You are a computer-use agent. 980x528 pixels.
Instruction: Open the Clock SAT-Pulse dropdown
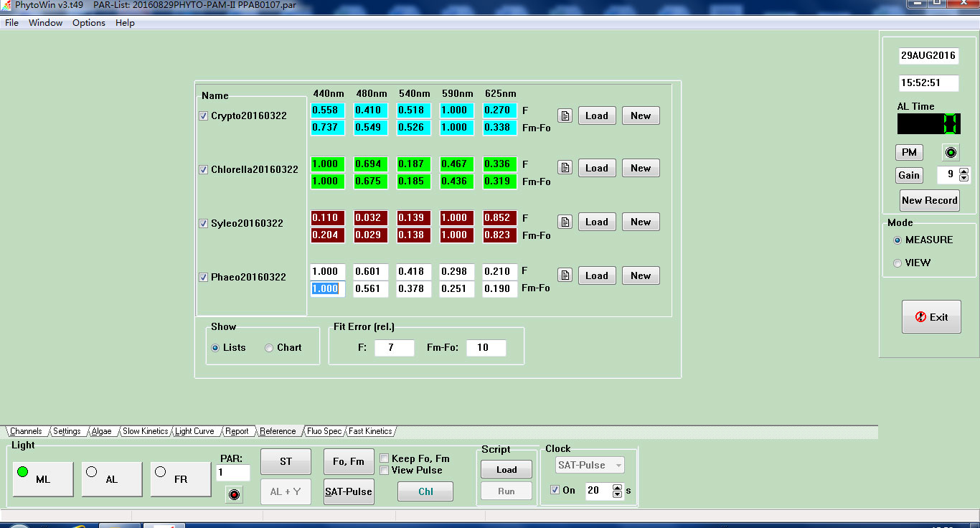(x=588, y=466)
